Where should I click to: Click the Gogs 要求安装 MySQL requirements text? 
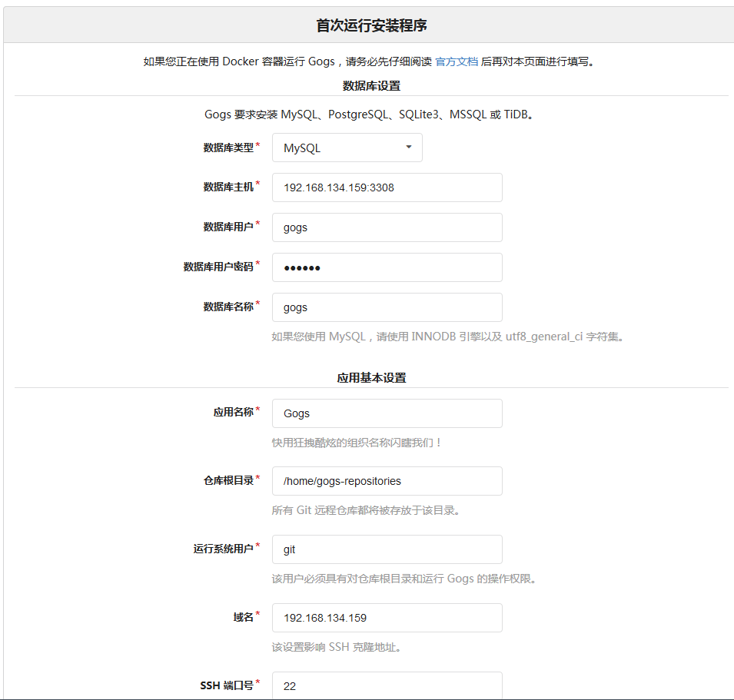click(x=370, y=114)
